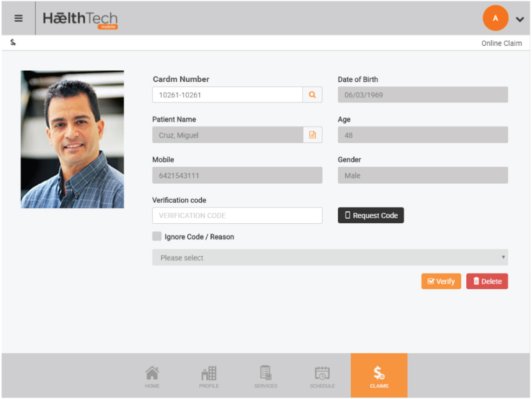This screenshot has width=532, height=399.
Task: Click the orange user avatar
Action: [x=495, y=18]
